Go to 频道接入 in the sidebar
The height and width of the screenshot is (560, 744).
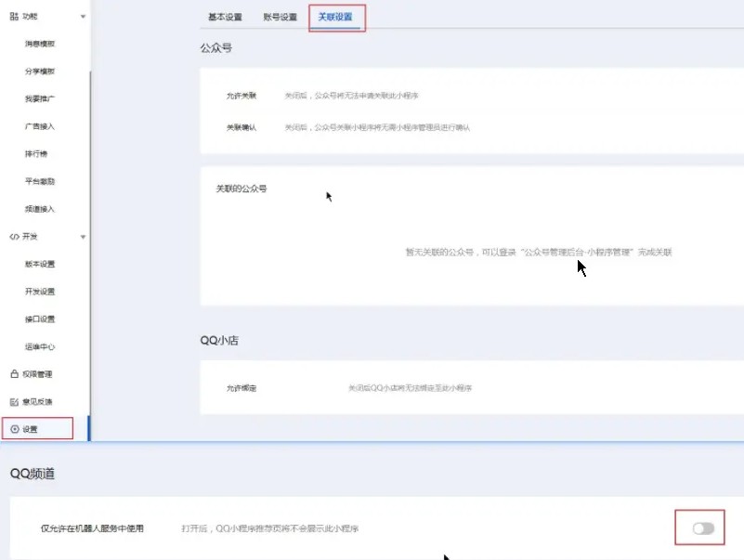(x=40, y=209)
